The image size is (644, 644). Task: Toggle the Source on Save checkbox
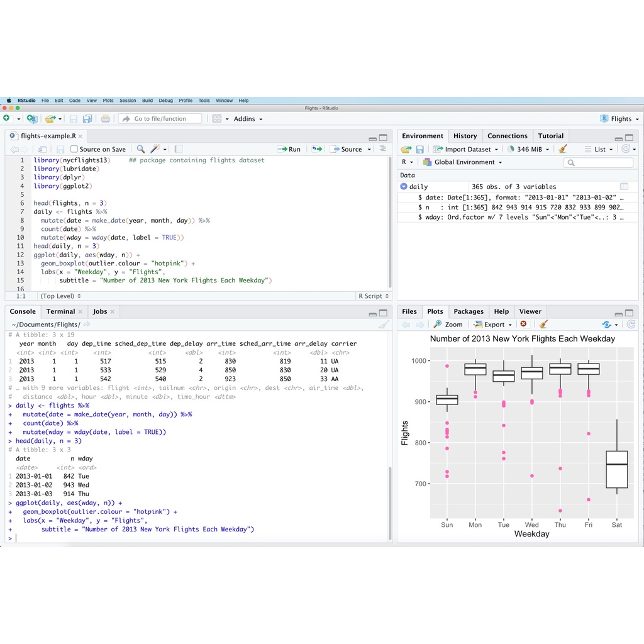(x=74, y=149)
